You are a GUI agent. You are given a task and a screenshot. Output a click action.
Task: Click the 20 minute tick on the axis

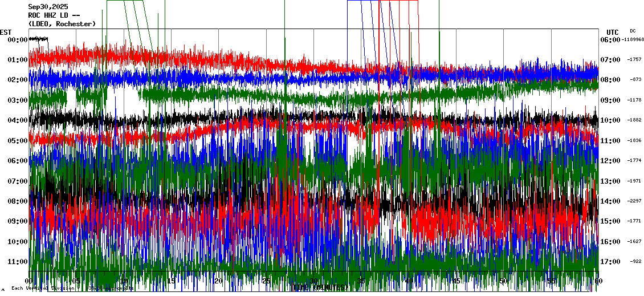click(x=218, y=281)
